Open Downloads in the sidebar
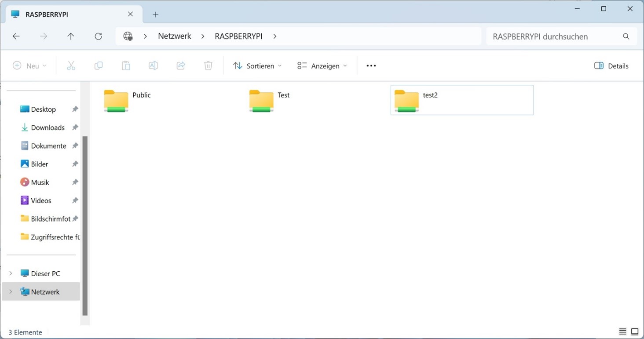 (48, 128)
